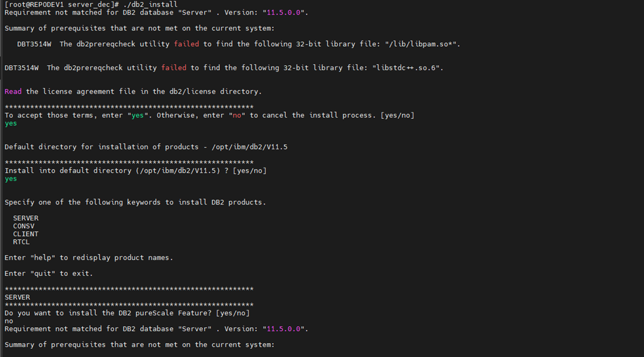
Task: Click the '[root@REPODEV1 server_dec]#' prompt
Action: 62,4
